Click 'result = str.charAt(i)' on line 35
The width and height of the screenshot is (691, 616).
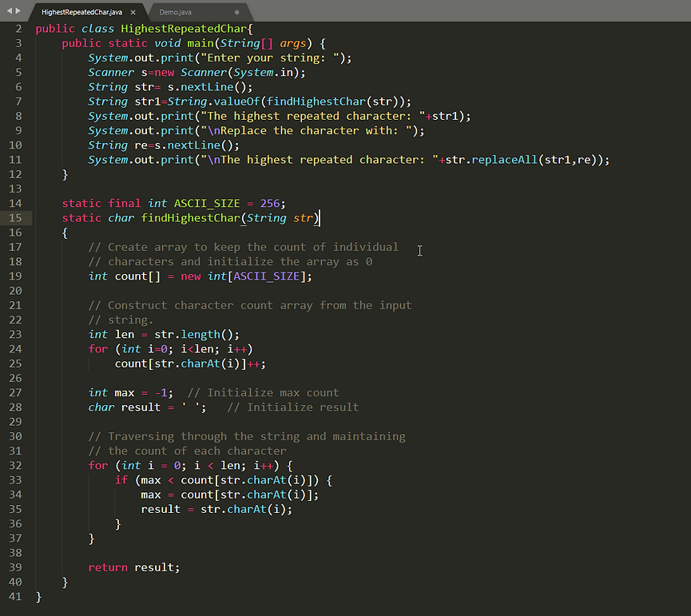pos(213,508)
